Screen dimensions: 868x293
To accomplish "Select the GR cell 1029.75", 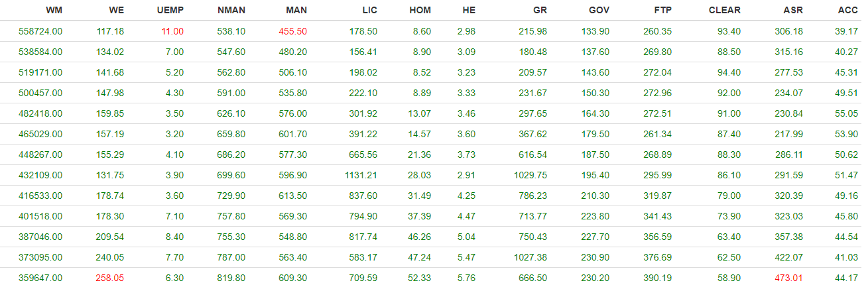I will tap(530, 175).
